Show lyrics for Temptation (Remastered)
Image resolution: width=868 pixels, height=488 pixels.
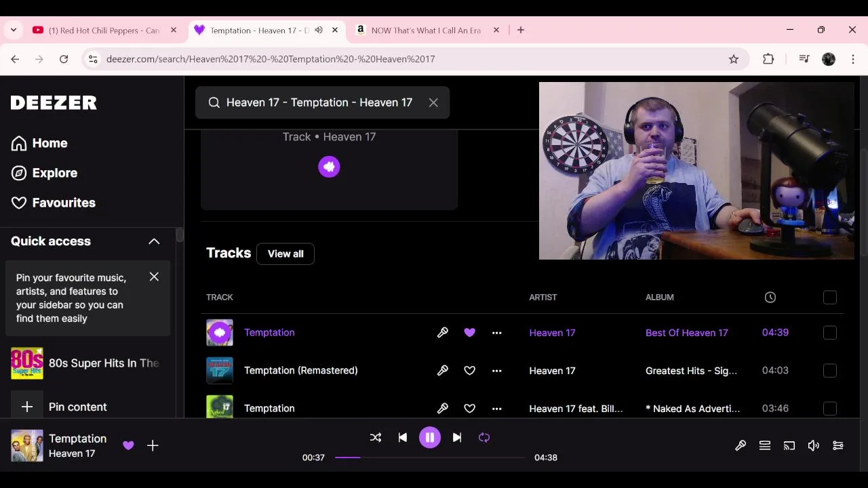point(443,371)
